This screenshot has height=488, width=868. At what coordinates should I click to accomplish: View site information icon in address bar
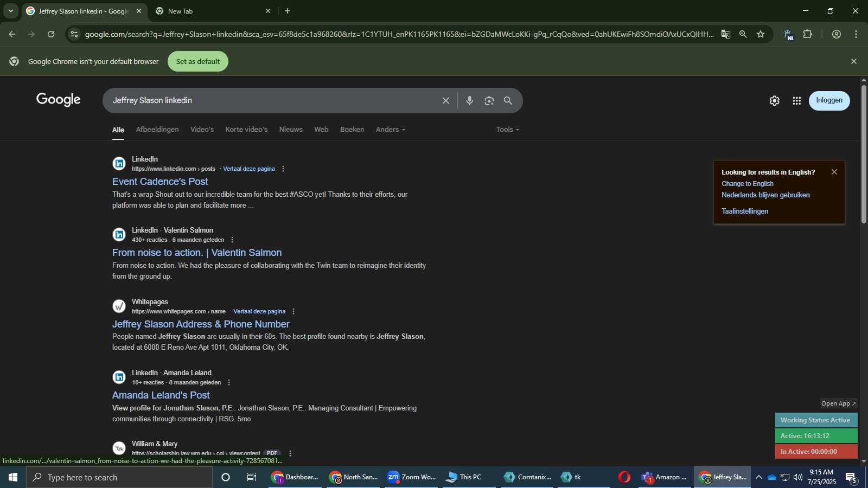click(x=74, y=34)
